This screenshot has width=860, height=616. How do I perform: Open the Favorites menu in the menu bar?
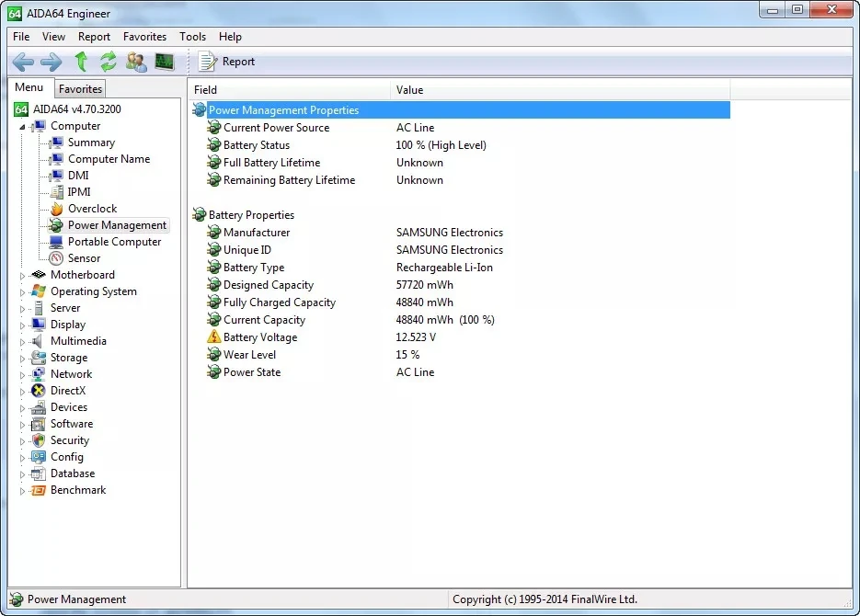coord(144,37)
